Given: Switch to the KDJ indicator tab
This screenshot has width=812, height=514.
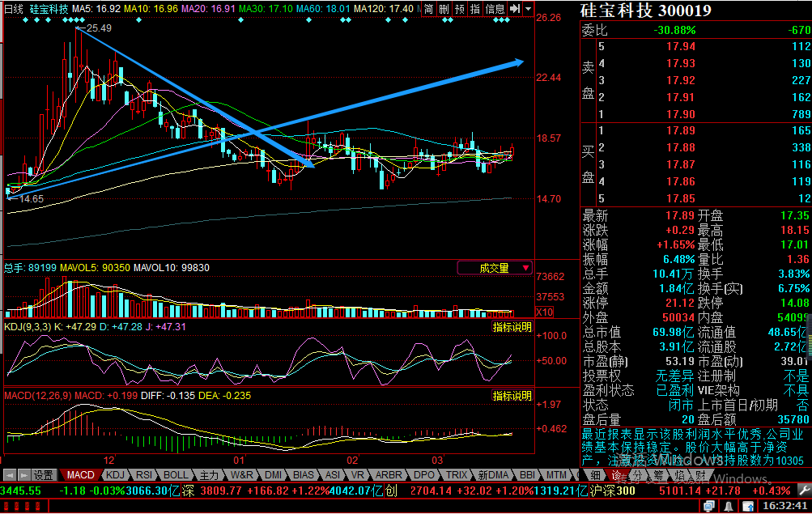Looking at the screenshot, I should (x=115, y=474).
